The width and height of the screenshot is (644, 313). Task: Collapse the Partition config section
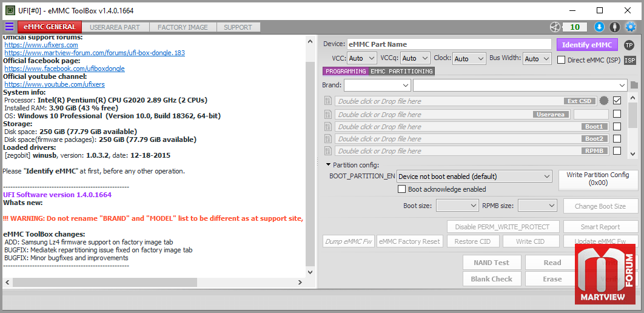[329, 165]
